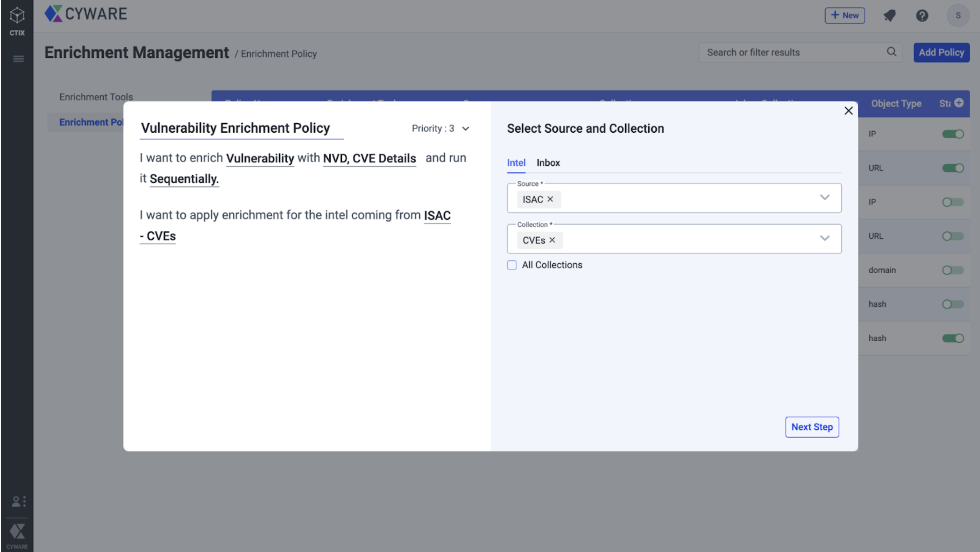Switch to the Inbox tab
The image size is (980, 552).
[548, 163]
